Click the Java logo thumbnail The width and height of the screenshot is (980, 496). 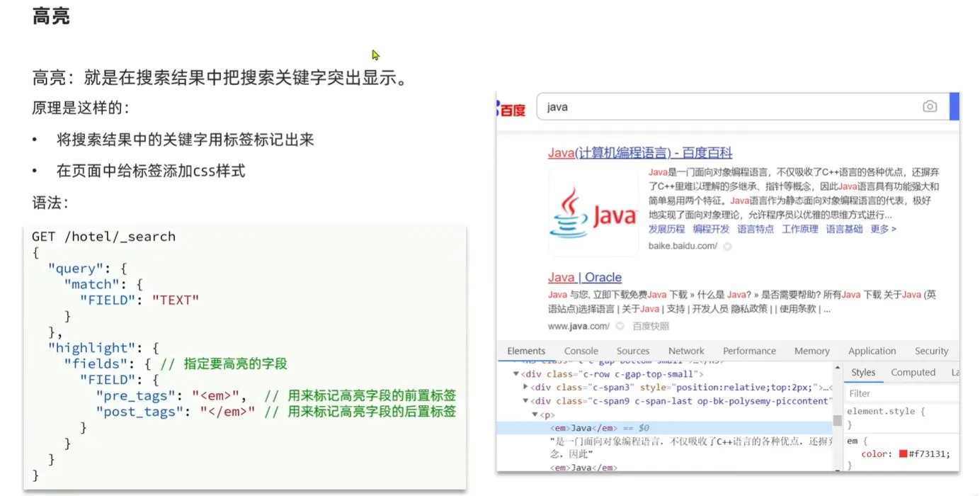(x=593, y=212)
